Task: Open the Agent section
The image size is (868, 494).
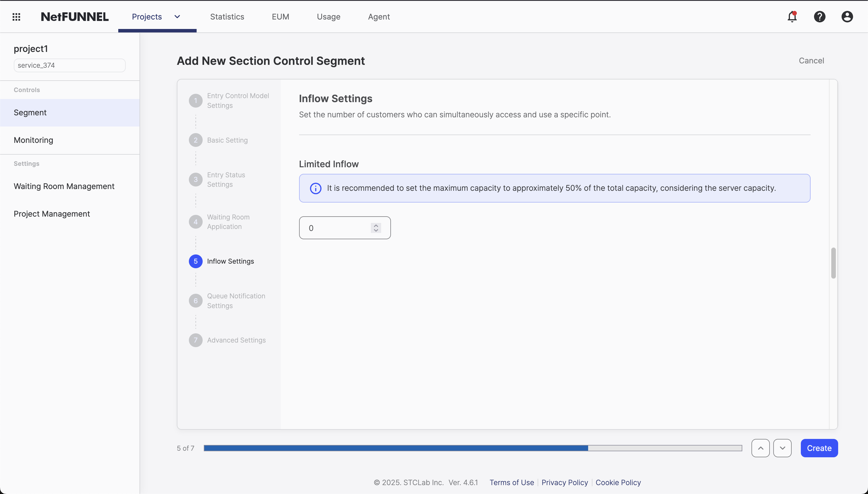Action: pos(379,16)
